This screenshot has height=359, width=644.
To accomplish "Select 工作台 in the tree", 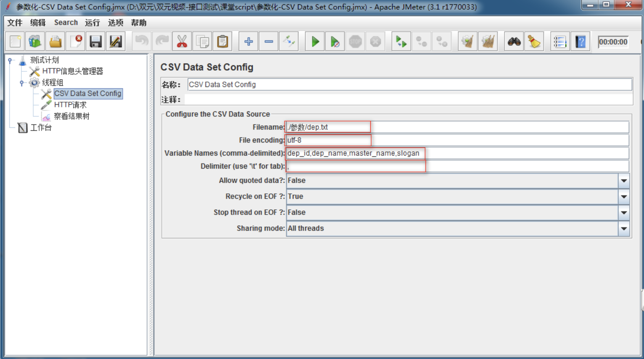I will pos(41,127).
